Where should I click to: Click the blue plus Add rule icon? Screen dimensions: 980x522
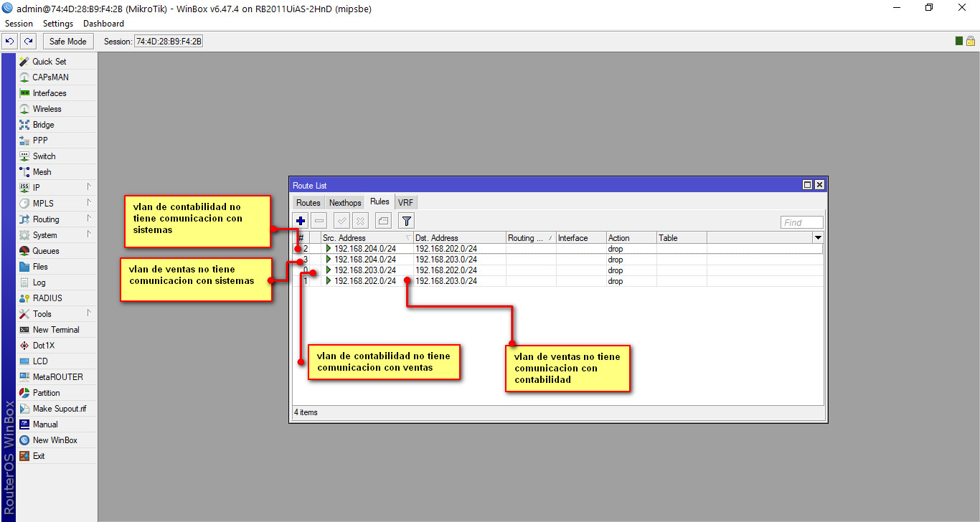301,221
